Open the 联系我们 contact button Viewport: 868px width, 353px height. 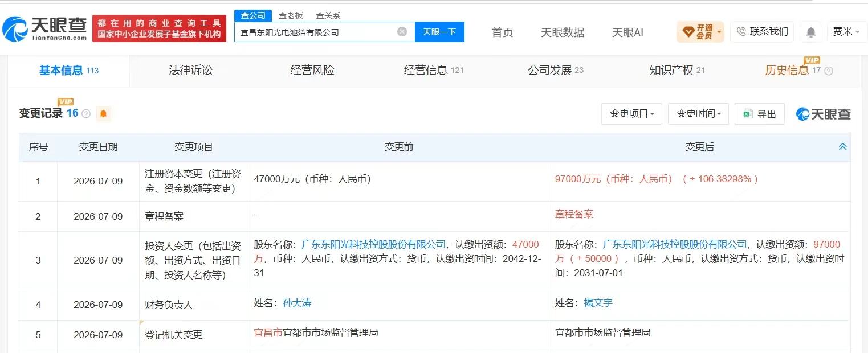tap(763, 32)
